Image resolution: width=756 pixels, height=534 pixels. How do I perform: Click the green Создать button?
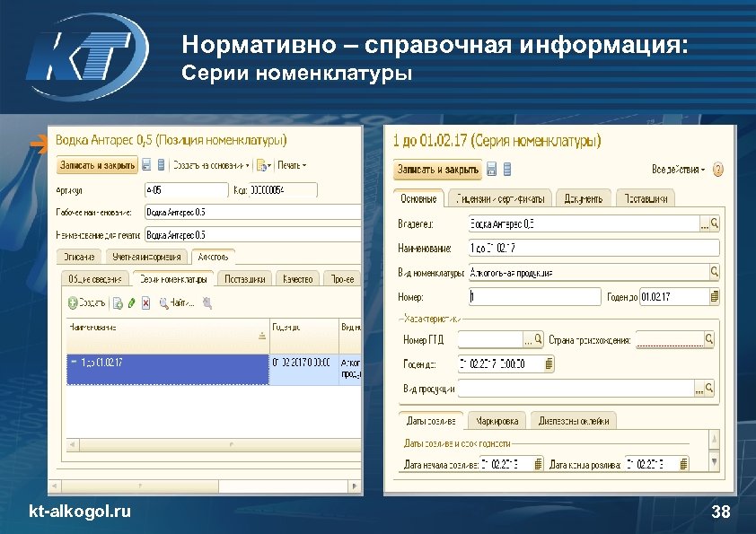[x=86, y=303]
